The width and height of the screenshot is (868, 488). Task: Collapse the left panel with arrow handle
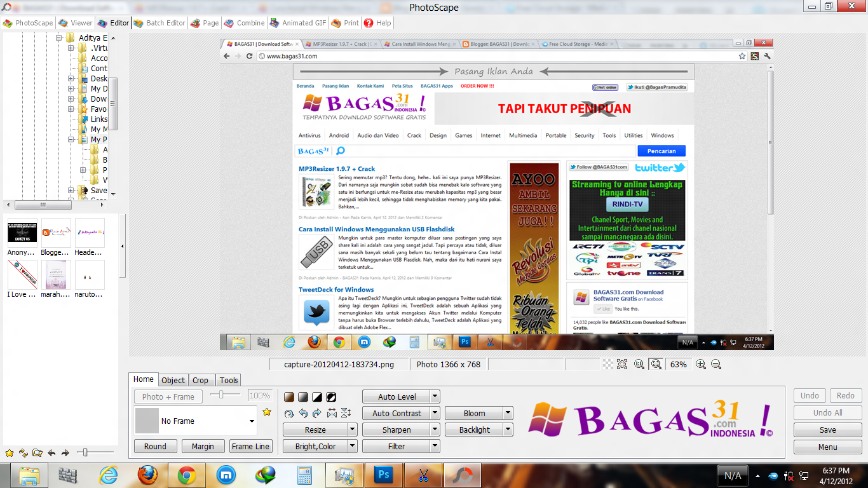(x=123, y=246)
